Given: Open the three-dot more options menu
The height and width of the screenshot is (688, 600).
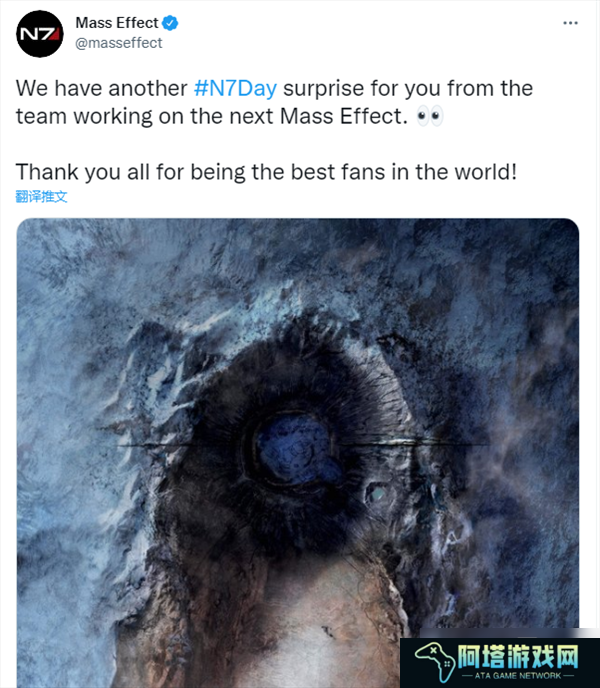Looking at the screenshot, I should (x=570, y=23).
